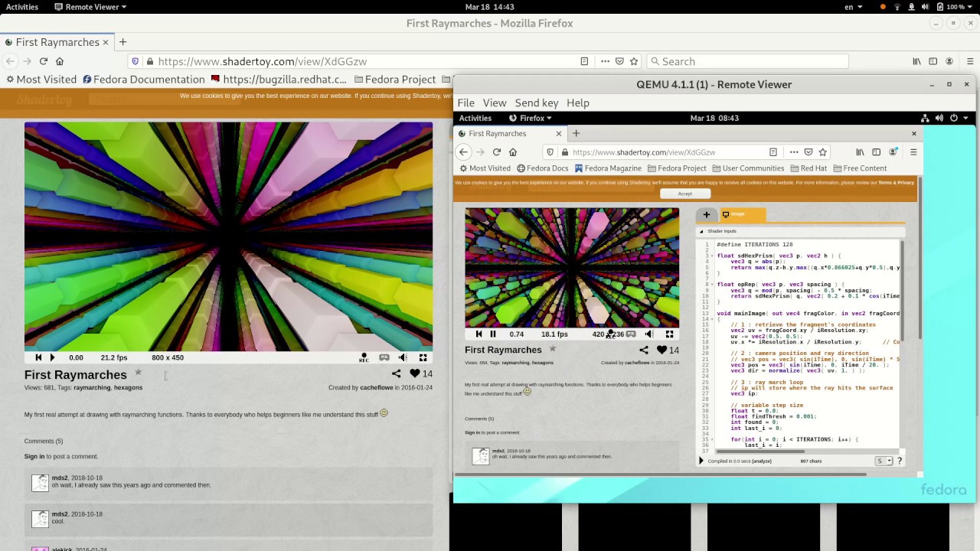
Task: Enter fullscreen in host Shadertoy player
Action: point(423,357)
